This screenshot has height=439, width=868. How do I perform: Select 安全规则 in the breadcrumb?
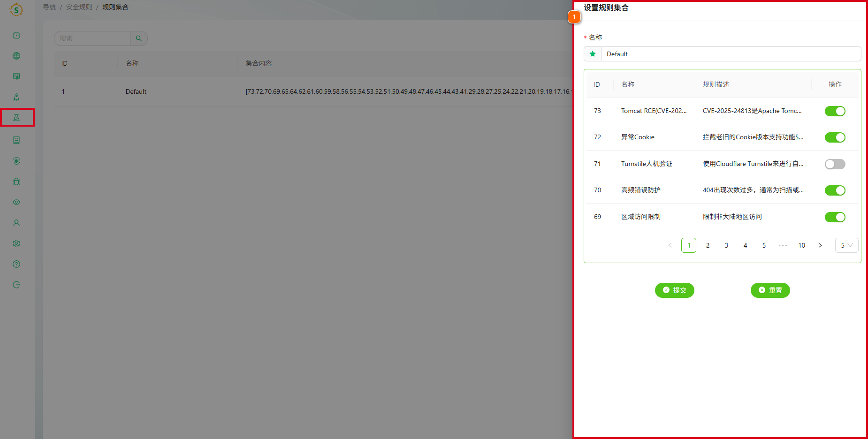click(78, 7)
